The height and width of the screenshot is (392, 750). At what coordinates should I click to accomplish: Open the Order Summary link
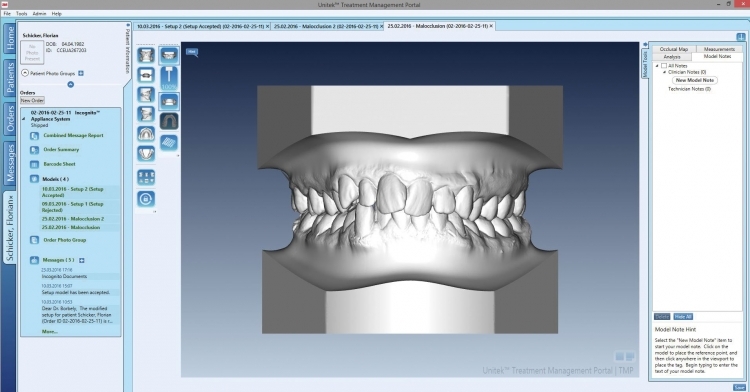(x=61, y=150)
